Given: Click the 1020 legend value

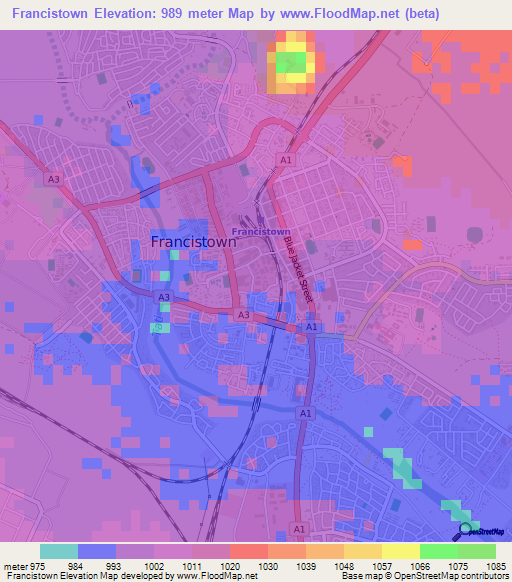Looking at the screenshot, I should pos(230,567).
